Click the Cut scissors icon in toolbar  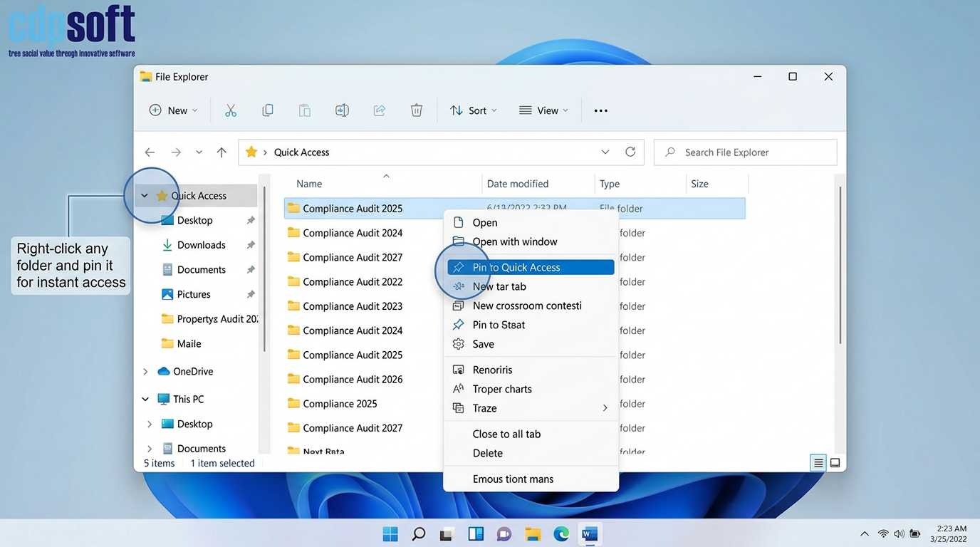point(231,110)
